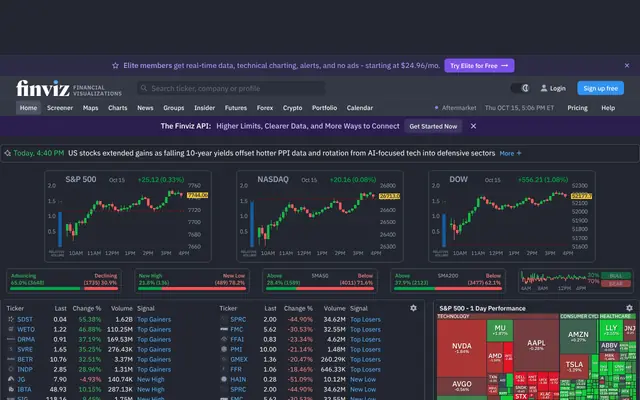Viewport: 640px width, 400px height.
Task: Click the FFAI company logo icon
Action: point(224,339)
